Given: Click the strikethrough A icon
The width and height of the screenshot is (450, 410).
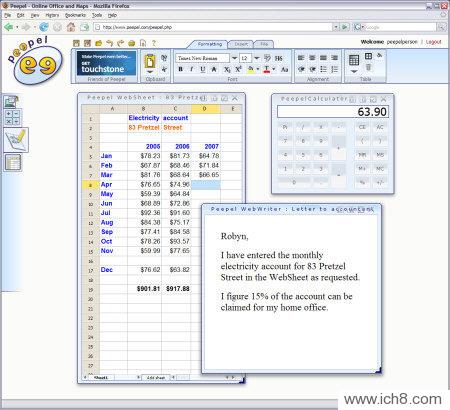Looking at the screenshot, I should point(214,69).
